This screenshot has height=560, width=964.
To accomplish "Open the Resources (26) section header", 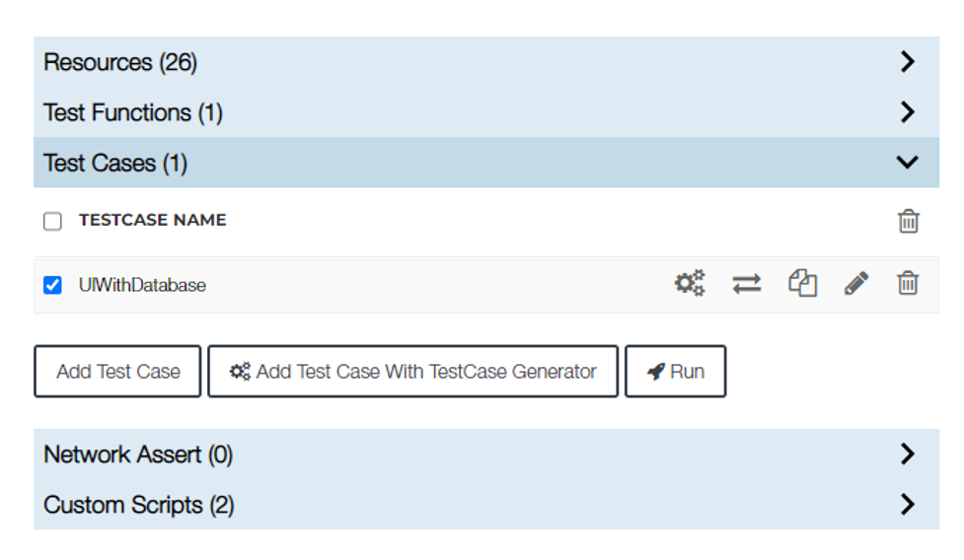I will (486, 61).
